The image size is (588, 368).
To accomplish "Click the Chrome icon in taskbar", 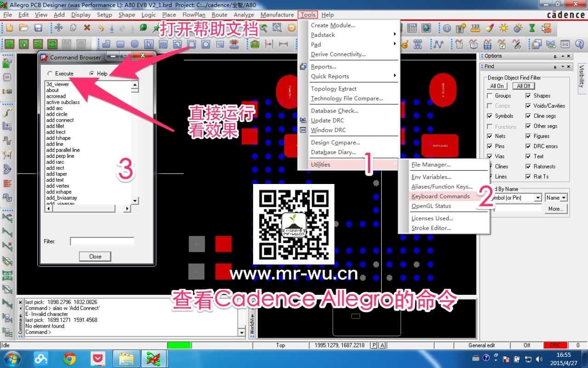I will [70, 359].
